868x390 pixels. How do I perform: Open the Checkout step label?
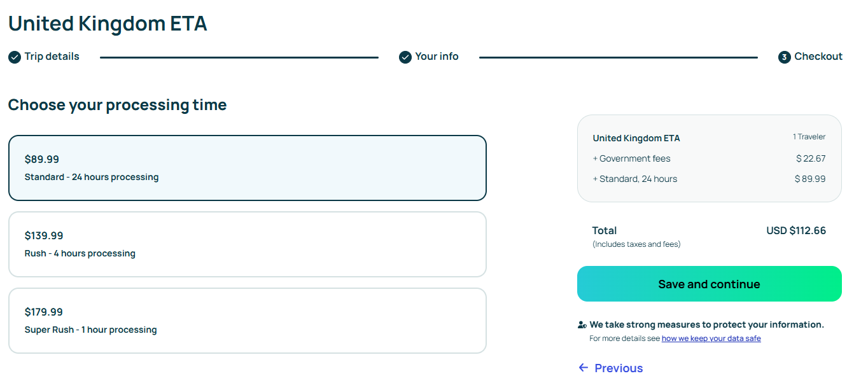818,57
